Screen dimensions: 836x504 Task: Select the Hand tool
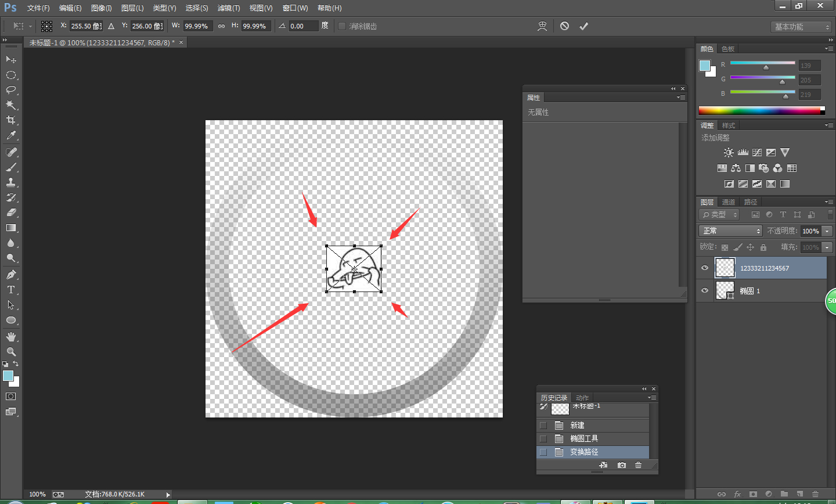(10, 337)
